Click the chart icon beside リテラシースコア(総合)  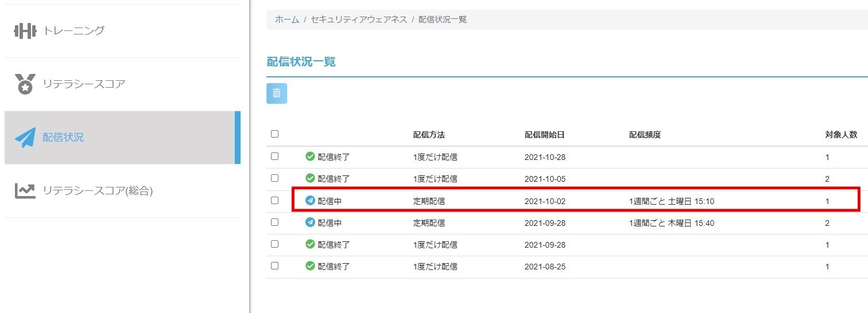coord(25,191)
